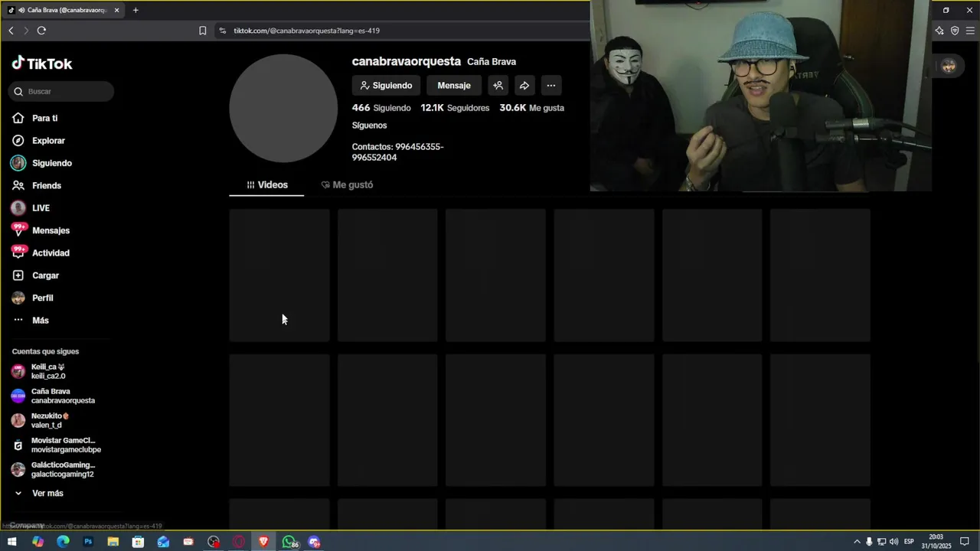The width and height of the screenshot is (980, 551).
Task: Open the Outlook mail taskbar icon
Action: (163, 542)
